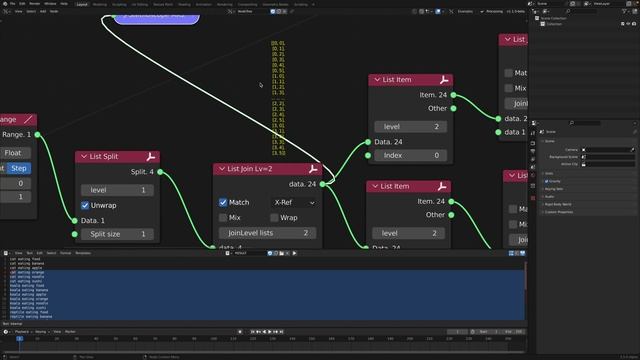
Task: Click the Collection camera render icon in outliner
Action: click(634, 24)
